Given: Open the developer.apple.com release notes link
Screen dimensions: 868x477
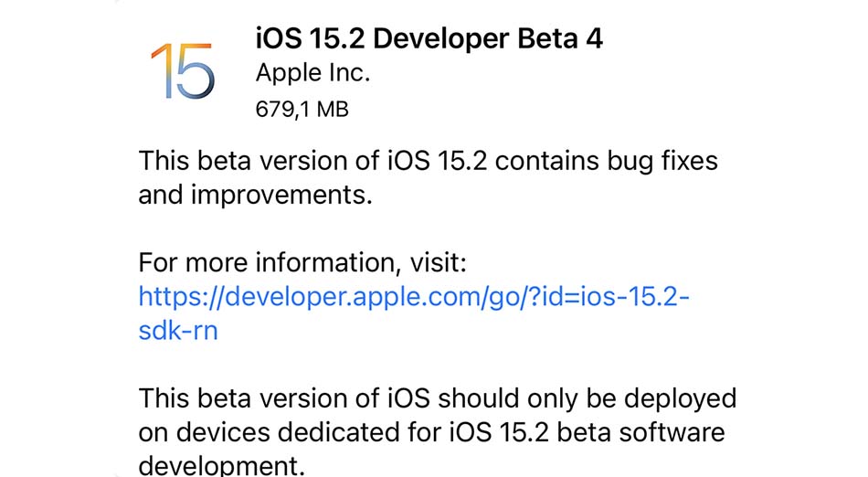Looking at the screenshot, I should pos(414,313).
